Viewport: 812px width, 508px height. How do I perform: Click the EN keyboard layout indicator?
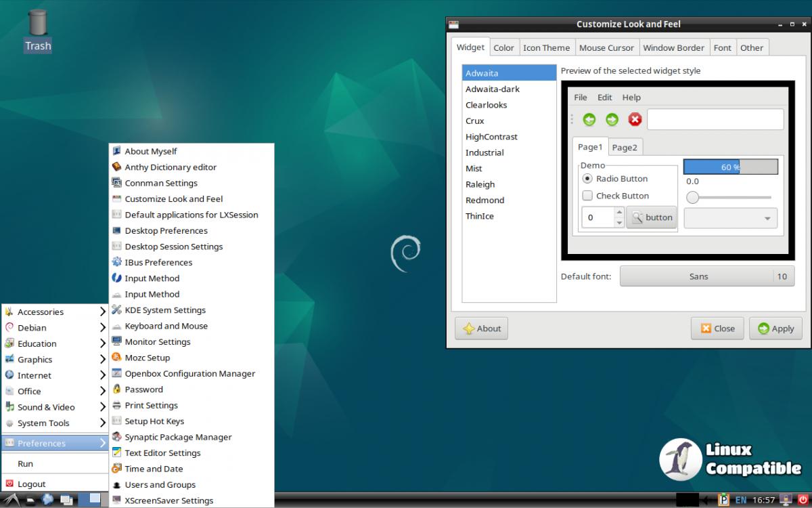(x=741, y=500)
